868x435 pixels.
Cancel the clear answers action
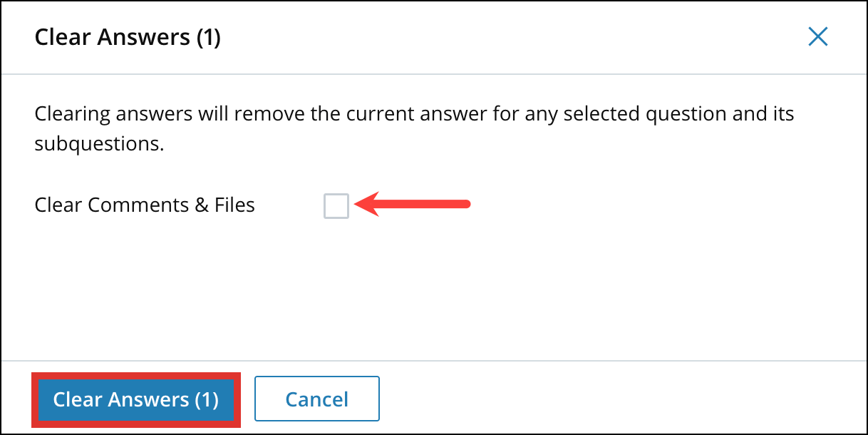(x=316, y=399)
